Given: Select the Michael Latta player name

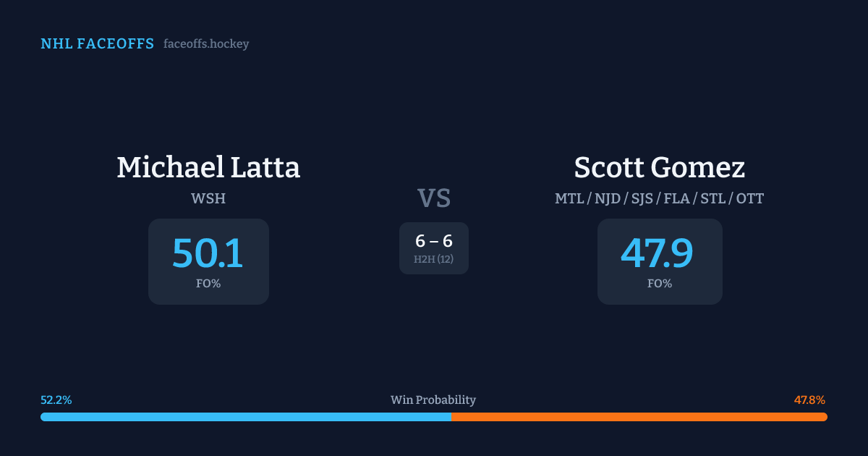Looking at the screenshot, I should tap(208, 167).
